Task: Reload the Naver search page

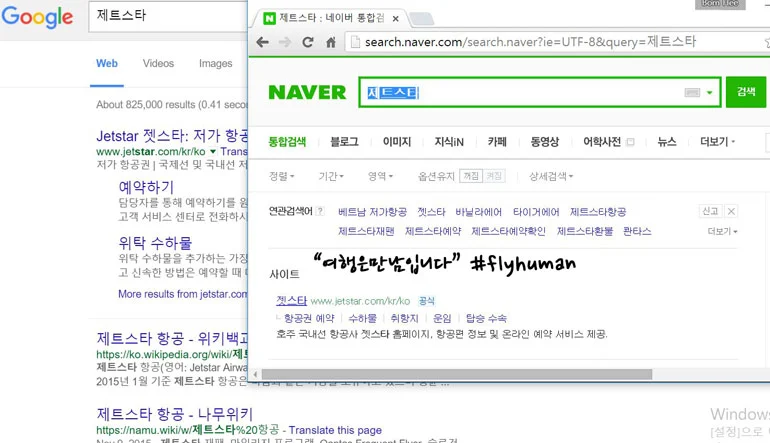Action: tap(308, 42)
